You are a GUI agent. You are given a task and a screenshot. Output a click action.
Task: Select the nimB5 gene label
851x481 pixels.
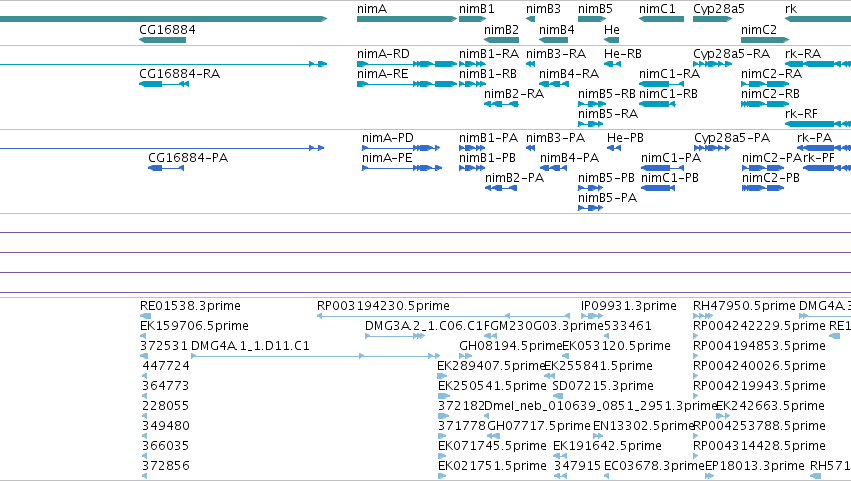pyautogui.click(x=595, y=9)
